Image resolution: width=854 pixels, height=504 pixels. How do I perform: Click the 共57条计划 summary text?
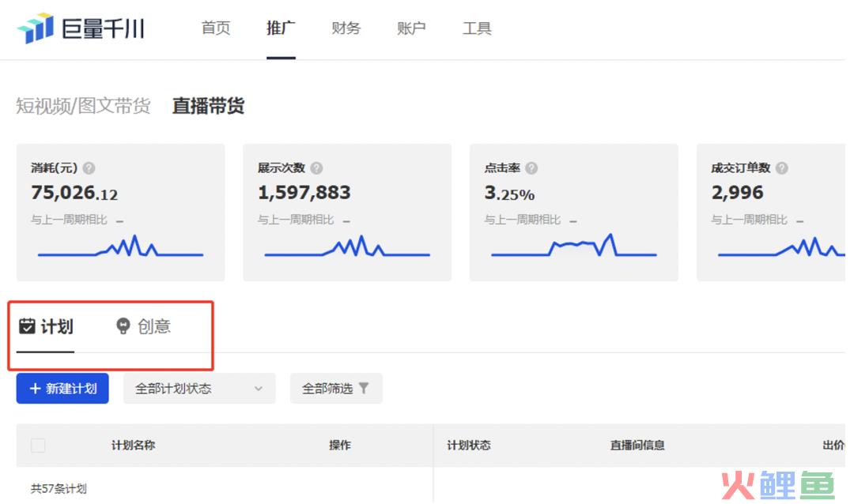pos(59,488)
